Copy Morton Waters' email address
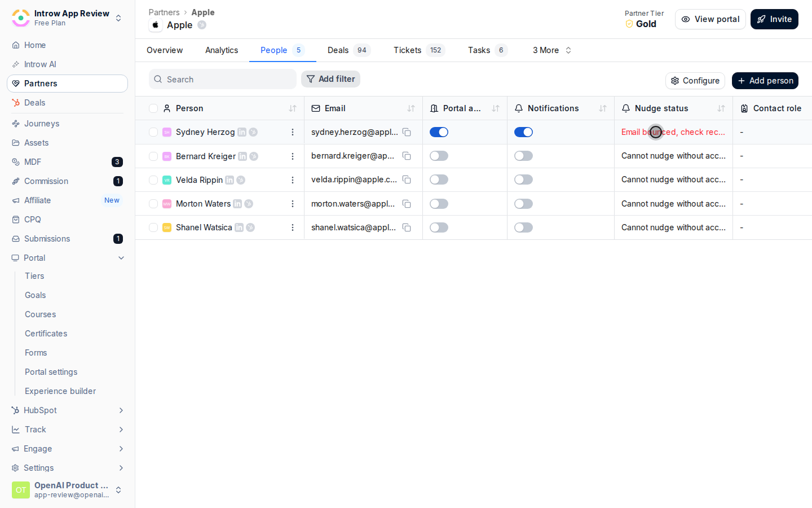This screenshot has width=812, height=508. [407, 204]
